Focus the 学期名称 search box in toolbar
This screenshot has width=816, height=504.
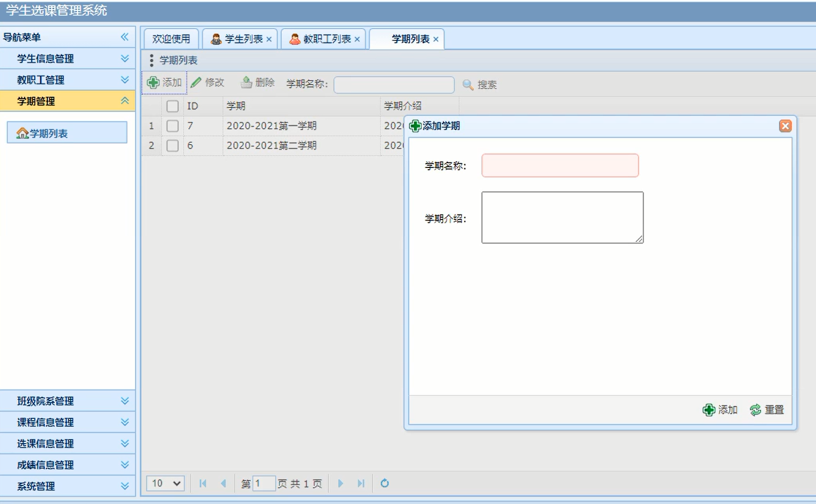pos(394,85)
